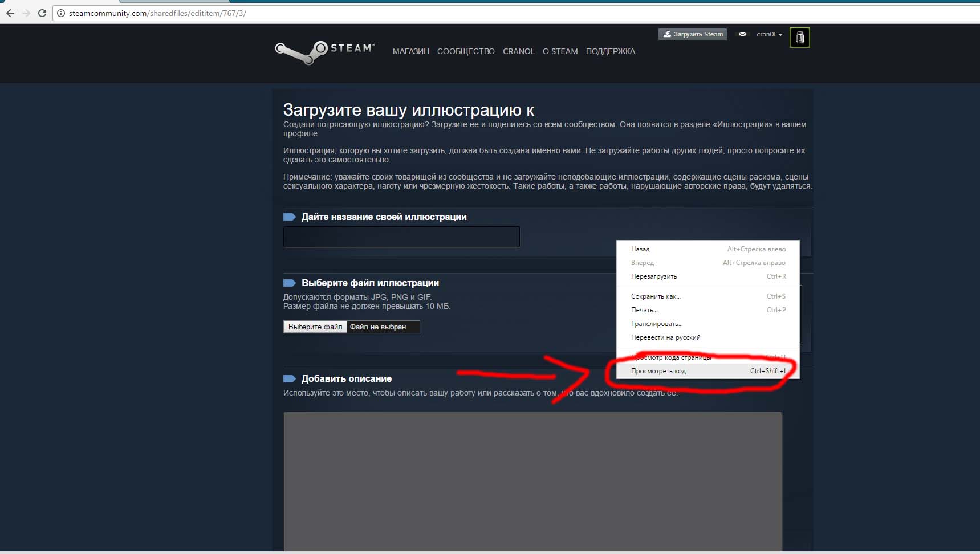Open the user avatar thumbnail

pos(800,38)
